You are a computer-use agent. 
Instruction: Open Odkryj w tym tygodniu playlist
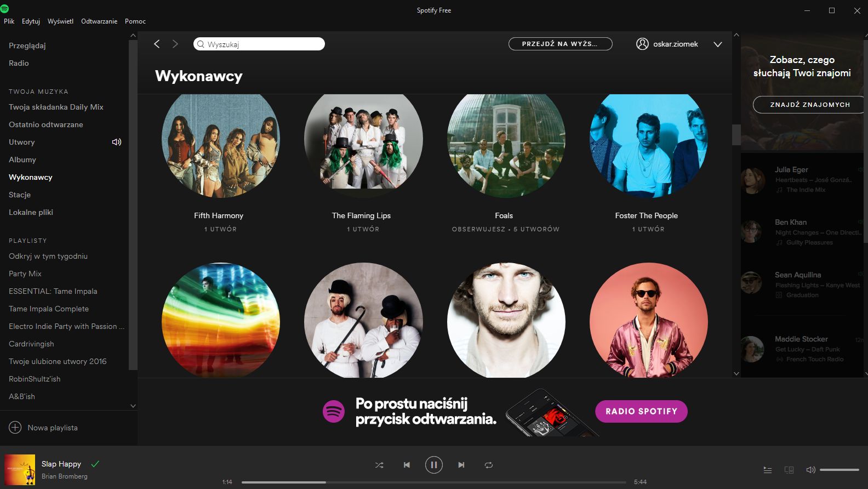pyautogui.click(x=48, y=256)
